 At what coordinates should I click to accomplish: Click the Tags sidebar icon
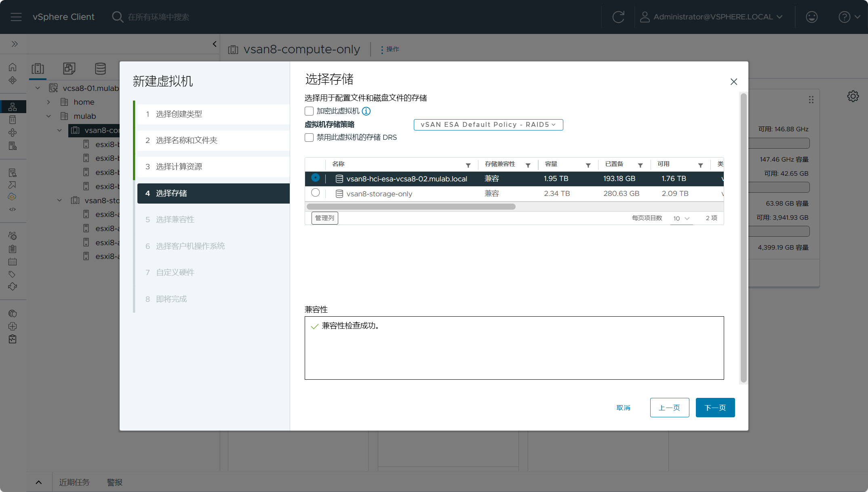click(13, 274)
